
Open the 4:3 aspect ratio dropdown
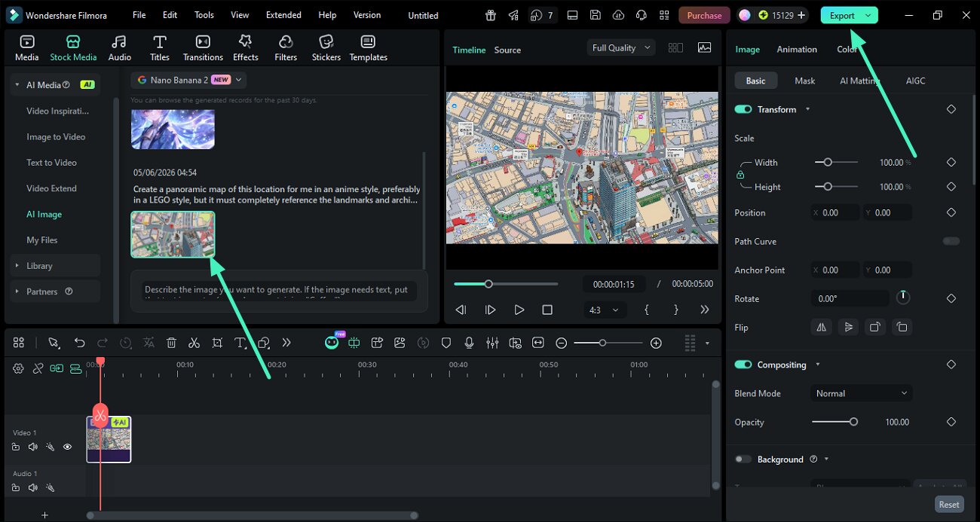605,310
